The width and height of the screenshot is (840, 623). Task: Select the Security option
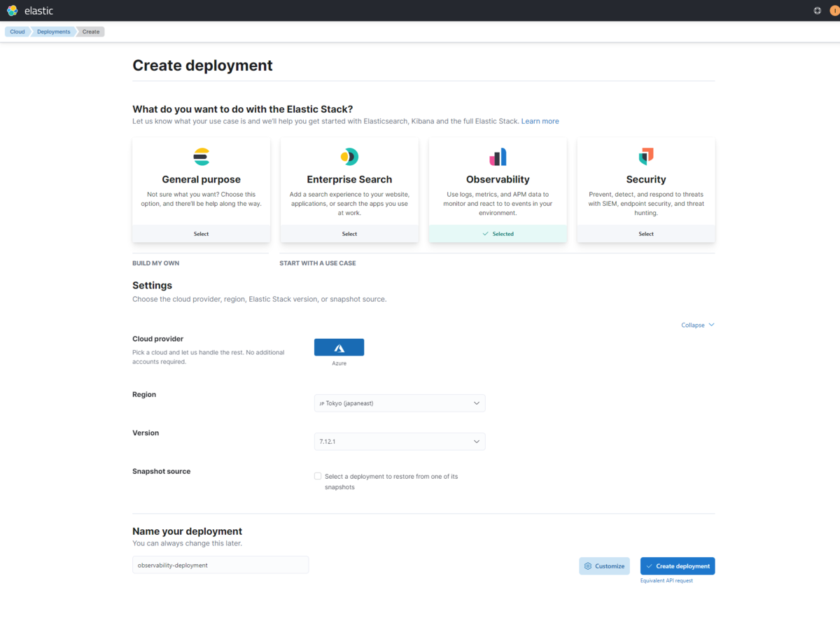(646, 234)
